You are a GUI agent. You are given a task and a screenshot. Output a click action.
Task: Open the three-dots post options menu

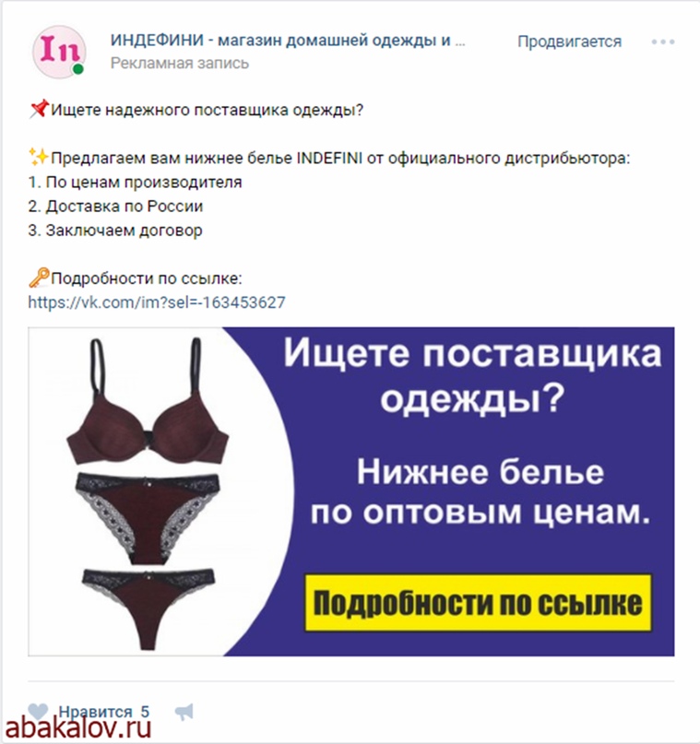point(662,41)
